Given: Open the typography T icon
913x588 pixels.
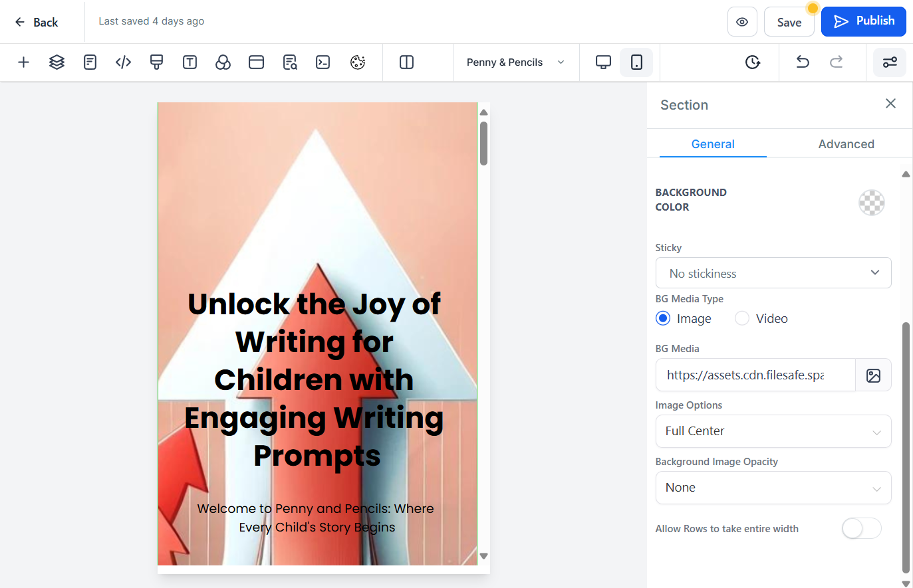Looking at the screenshot, I should tap(190, 62).
